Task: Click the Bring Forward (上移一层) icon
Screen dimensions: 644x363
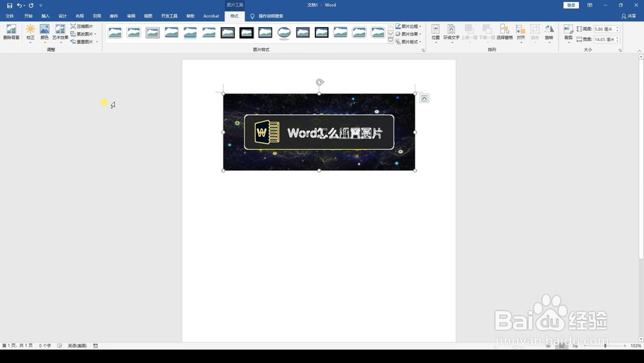Action: coord(469,32)
